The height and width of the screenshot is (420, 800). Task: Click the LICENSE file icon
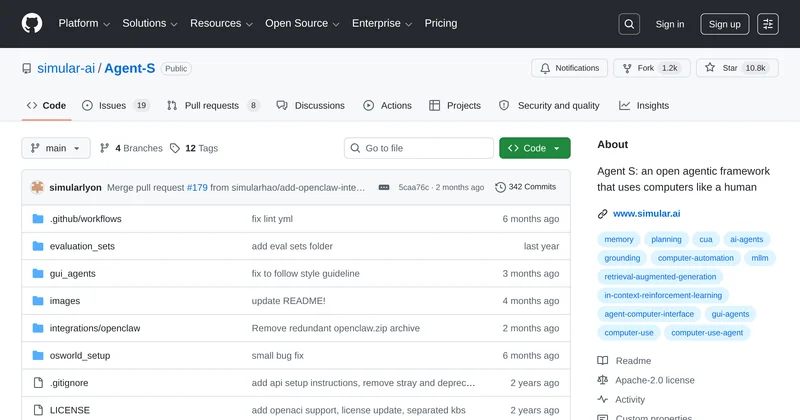(38, 409)
